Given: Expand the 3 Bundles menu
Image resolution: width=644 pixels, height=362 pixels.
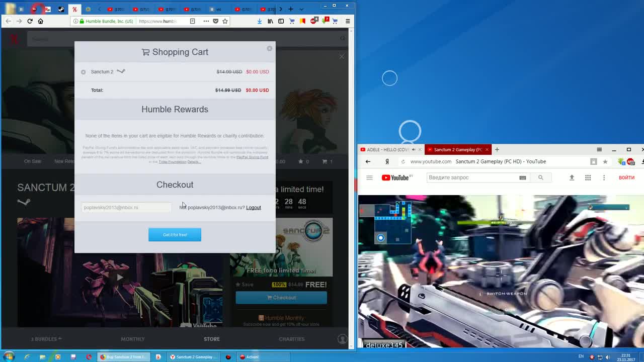Looking at the screenshot, I should click(x=46, y=339).
